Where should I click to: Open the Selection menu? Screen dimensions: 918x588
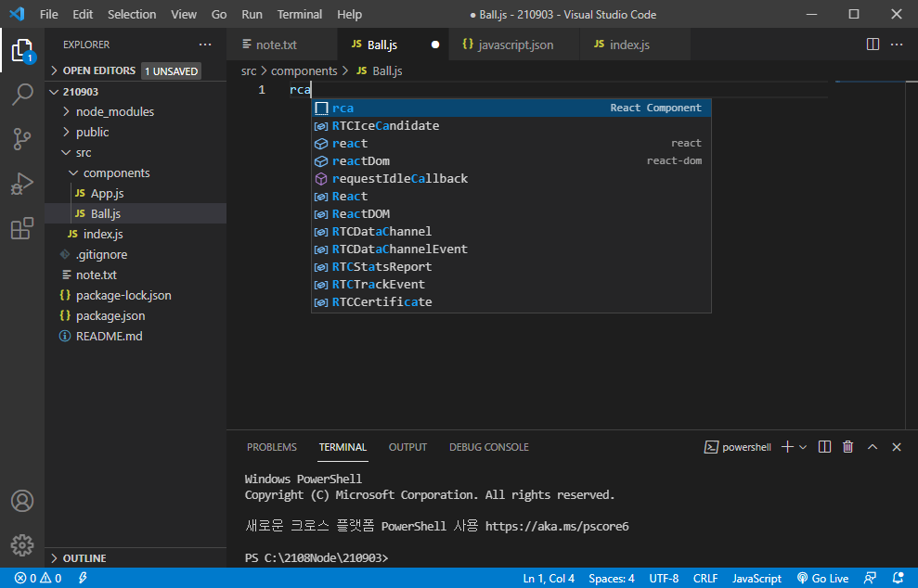coord(132,14)
